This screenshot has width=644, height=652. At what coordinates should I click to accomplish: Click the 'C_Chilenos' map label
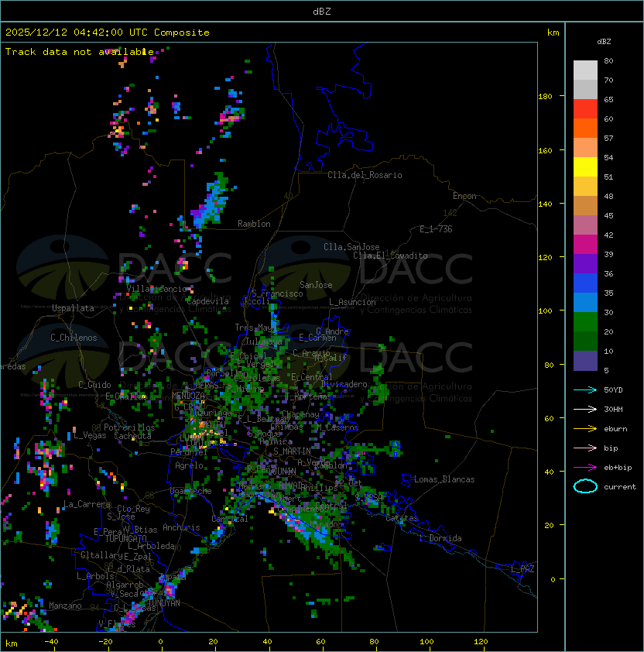[74, 338]
